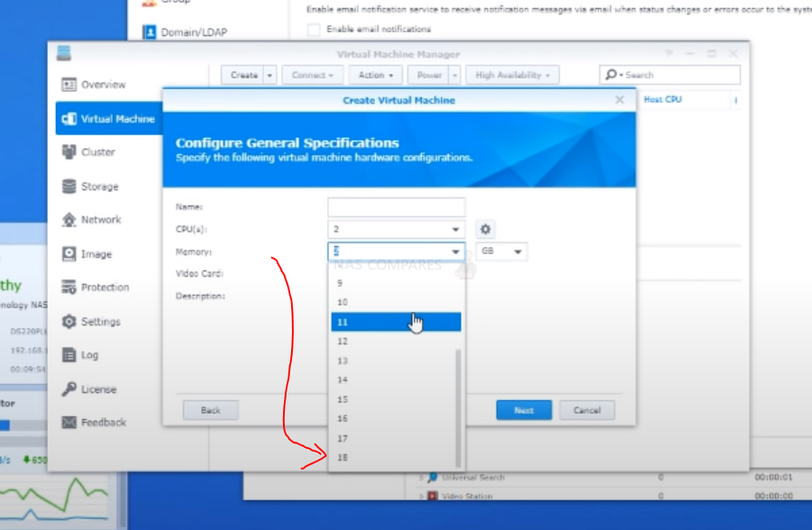Click the CPU advanced settings gear icon
The height and width of the screenshot is (530, 812).
tap(485, 229)
